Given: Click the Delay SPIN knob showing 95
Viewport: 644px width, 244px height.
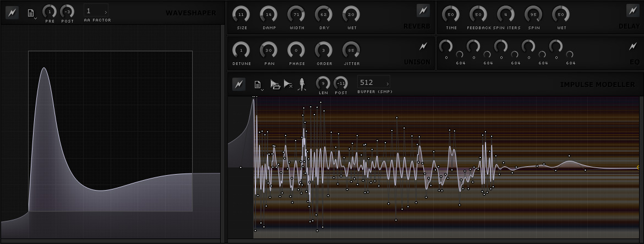Looking at the screenshot, I should 533,14.
